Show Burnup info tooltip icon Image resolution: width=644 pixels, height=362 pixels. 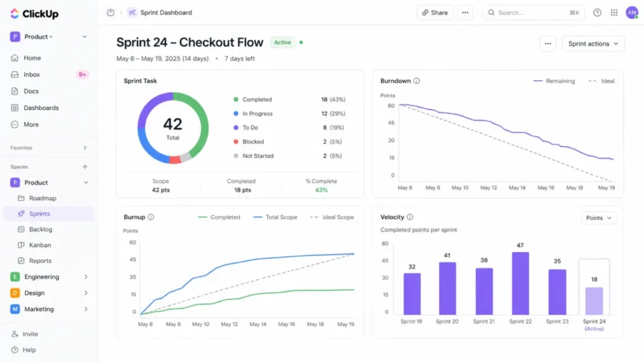151,217
